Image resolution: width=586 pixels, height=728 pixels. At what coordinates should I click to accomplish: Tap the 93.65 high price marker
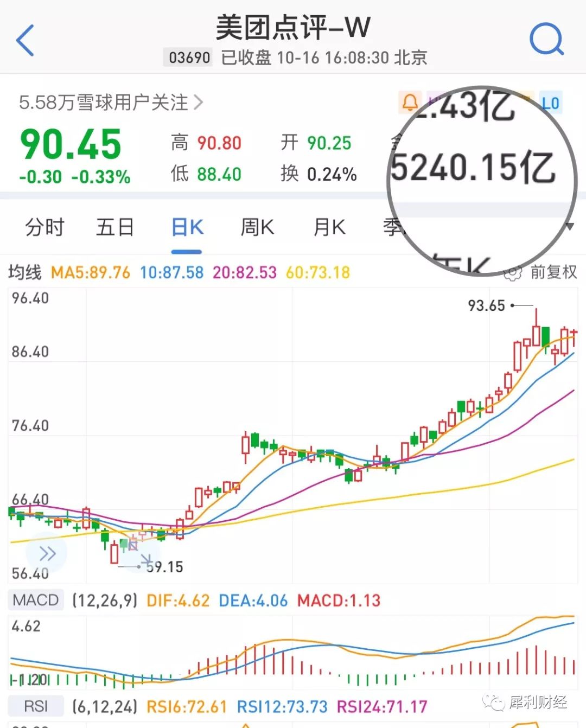coord(487,306)
